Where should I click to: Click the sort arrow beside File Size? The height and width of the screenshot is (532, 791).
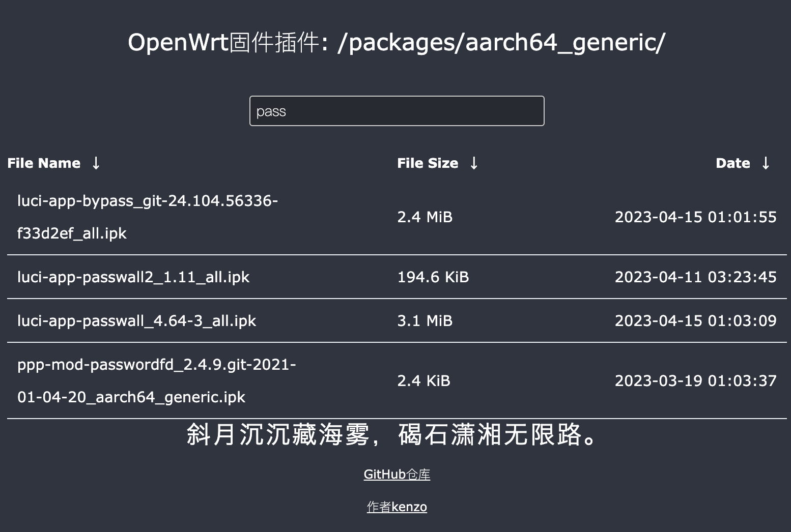coord(474,163)
